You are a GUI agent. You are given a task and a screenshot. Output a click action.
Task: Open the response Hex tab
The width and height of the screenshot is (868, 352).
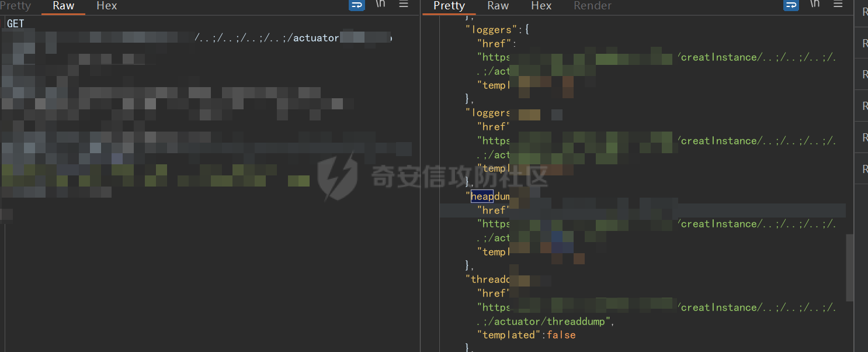(541, 6)
